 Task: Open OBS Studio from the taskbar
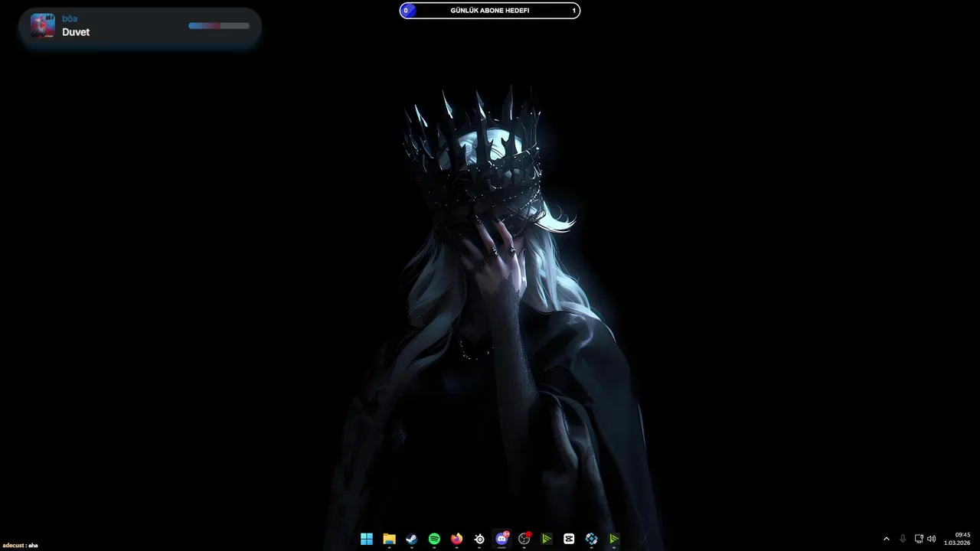[x=524, y=539]
